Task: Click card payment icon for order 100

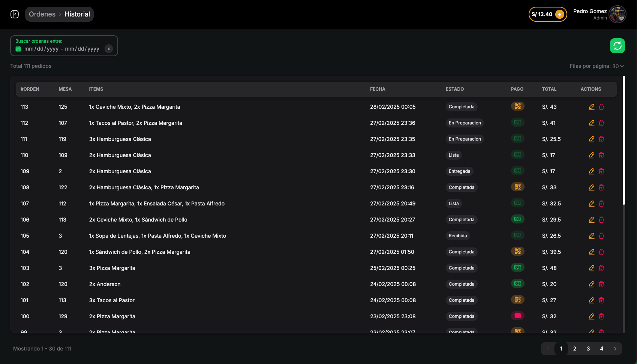Action: click(x=517, y=316)
